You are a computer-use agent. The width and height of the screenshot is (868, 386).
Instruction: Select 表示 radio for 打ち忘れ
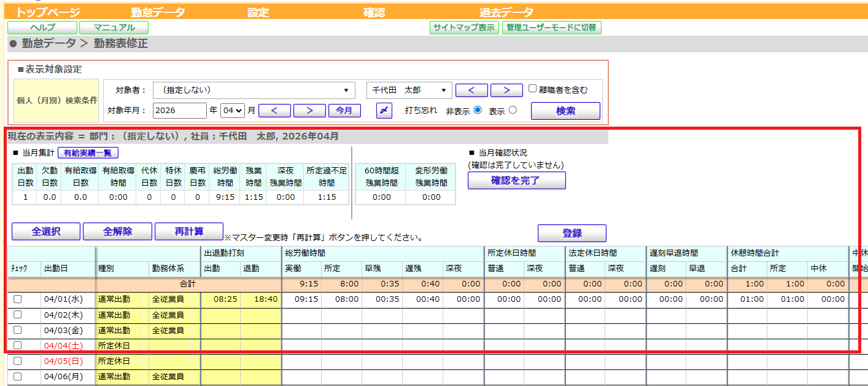(x=513, y=111)
